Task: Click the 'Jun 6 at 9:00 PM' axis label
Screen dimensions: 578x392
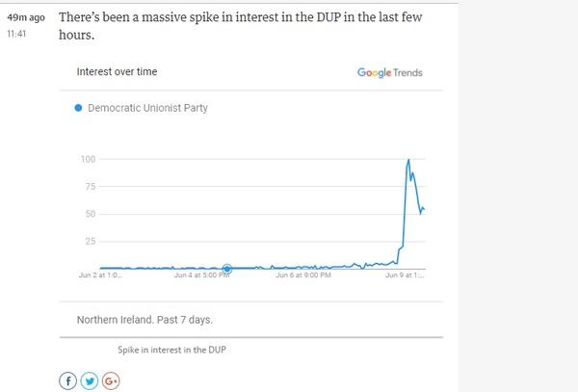Action: point(304,275)
